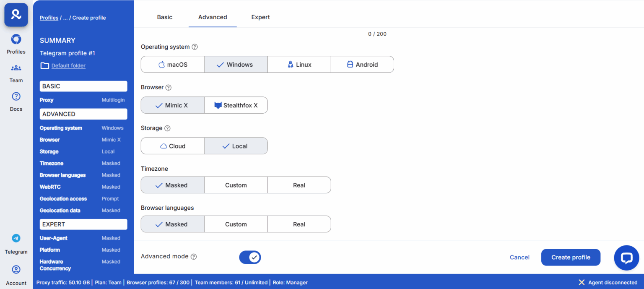Viewport: 644px width, 289px height.
Task: Choose Stealthfox X browser option
Action: (x=236, y=105)
